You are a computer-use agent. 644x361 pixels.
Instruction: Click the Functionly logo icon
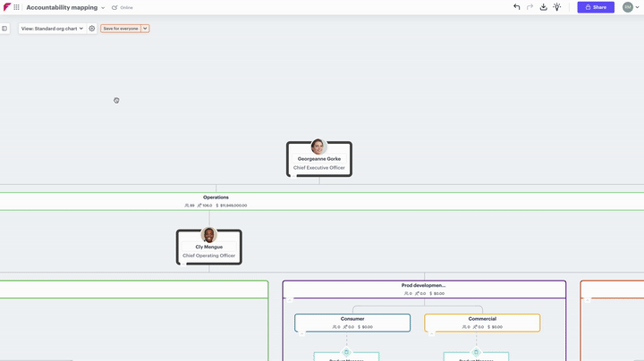7,7
